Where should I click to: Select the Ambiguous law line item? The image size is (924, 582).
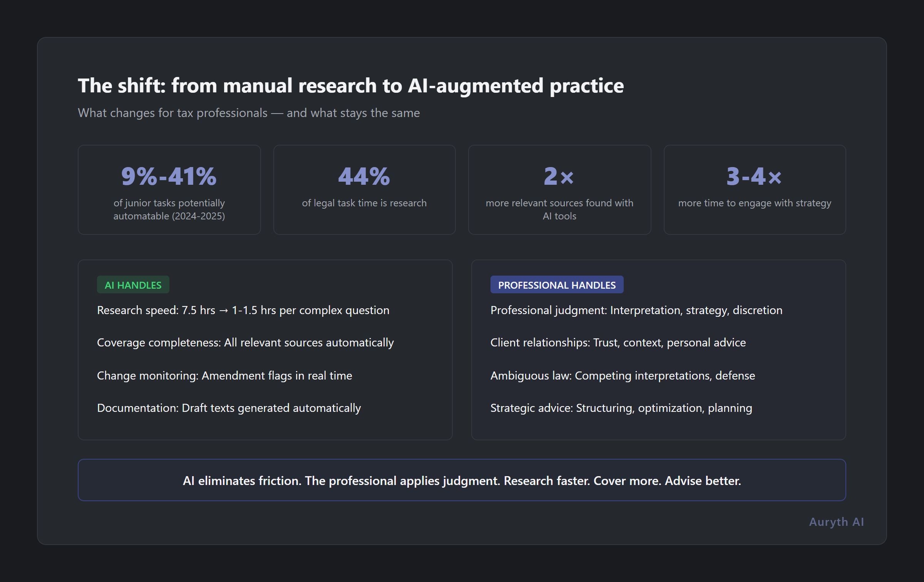tap(622, 375)
